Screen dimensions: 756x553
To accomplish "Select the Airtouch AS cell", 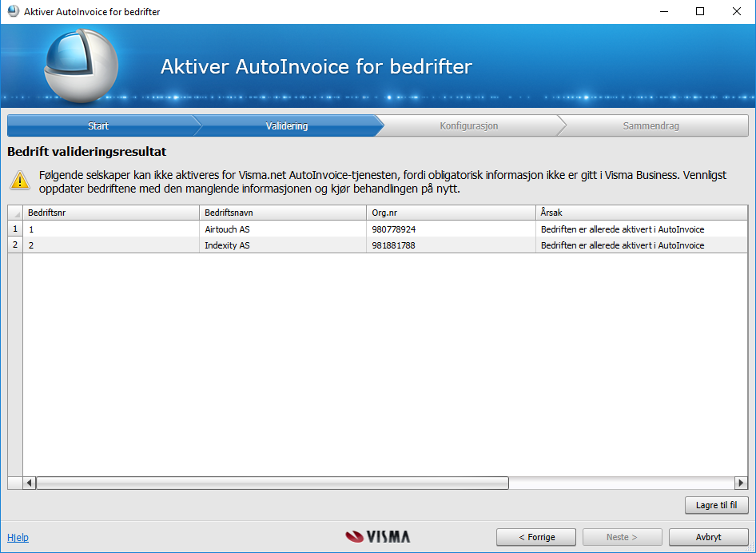I will [283, 229].
